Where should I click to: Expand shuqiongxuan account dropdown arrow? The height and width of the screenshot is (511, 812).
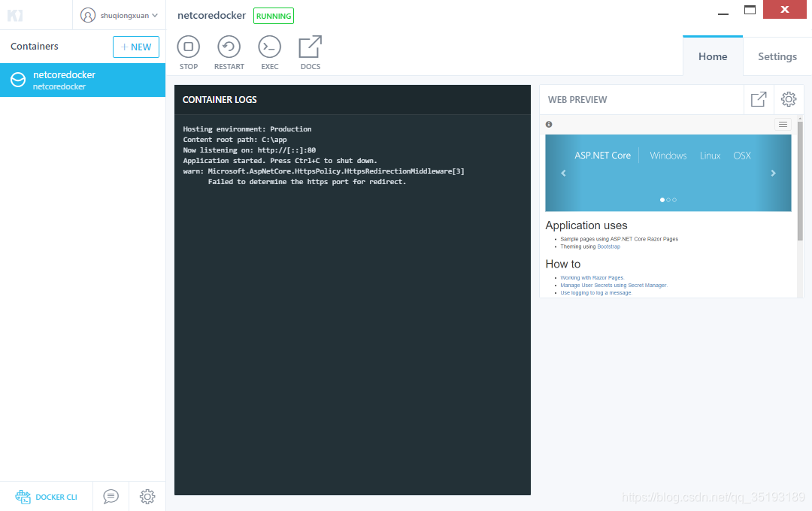coord(155,16)
